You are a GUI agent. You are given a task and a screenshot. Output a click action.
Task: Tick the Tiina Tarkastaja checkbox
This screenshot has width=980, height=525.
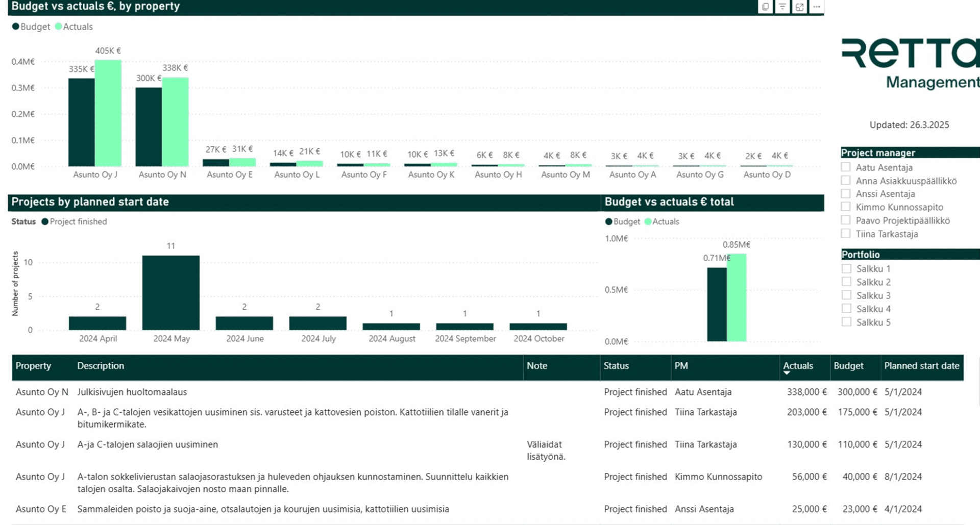pyautogui.click(x=846, y=233)
